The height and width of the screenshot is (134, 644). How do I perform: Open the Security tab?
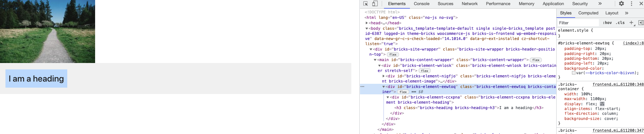[x=580, y=4]
